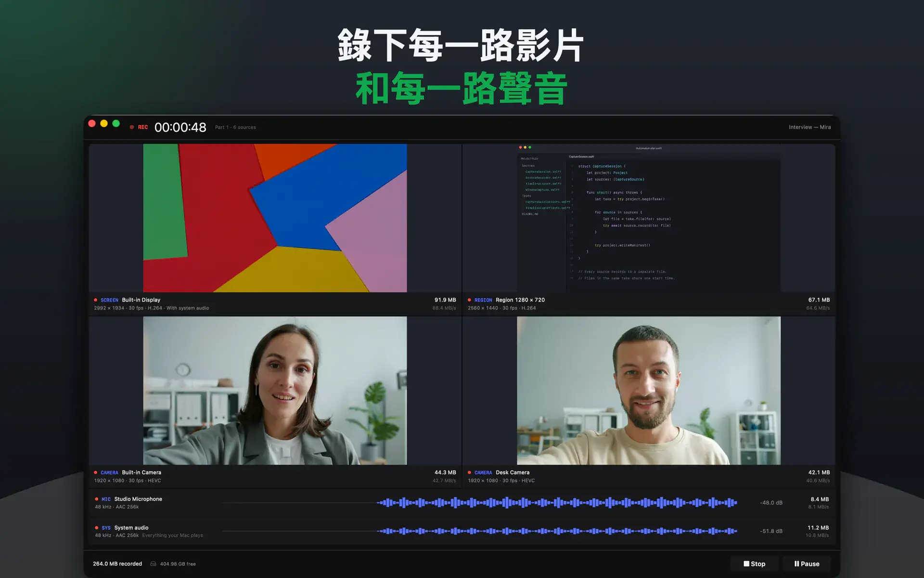The image size is (924, 578).
Task: Click the 88.4 MB/s data rate
Action: (444, 308)
